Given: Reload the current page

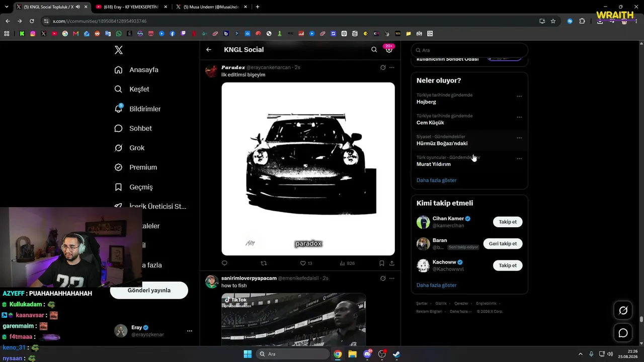Looking at the screenshot, I should click(x=32, y=21).
